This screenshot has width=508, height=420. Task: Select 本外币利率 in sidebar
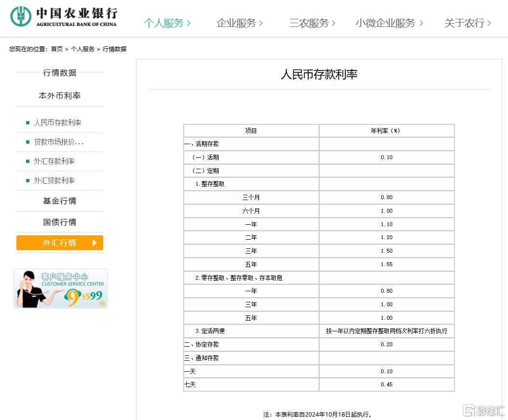(x=60, y=96)
